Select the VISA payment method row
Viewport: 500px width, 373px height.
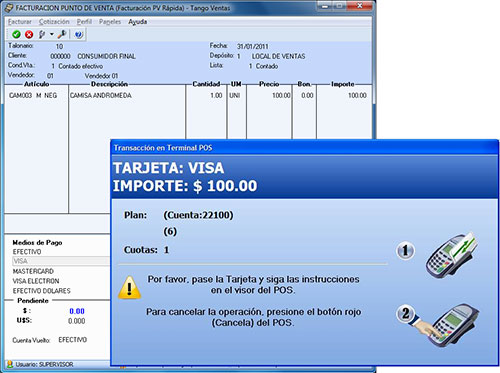[61, 261]
